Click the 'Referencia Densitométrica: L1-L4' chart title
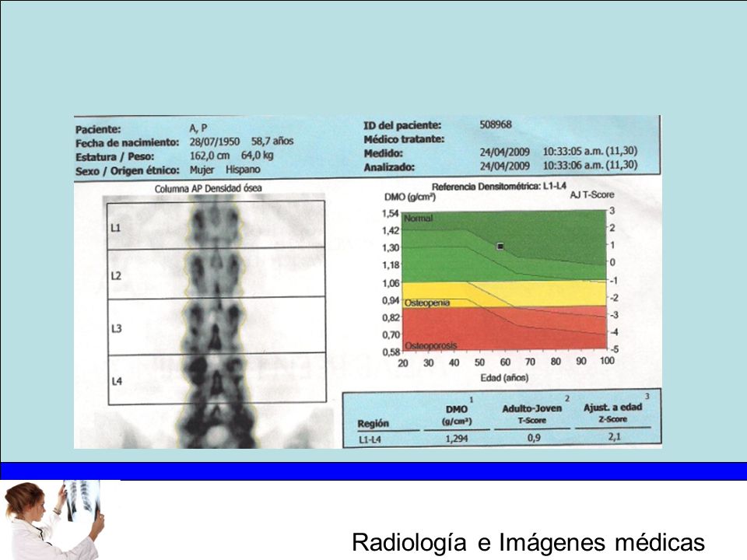 click(x=499, y=187)
